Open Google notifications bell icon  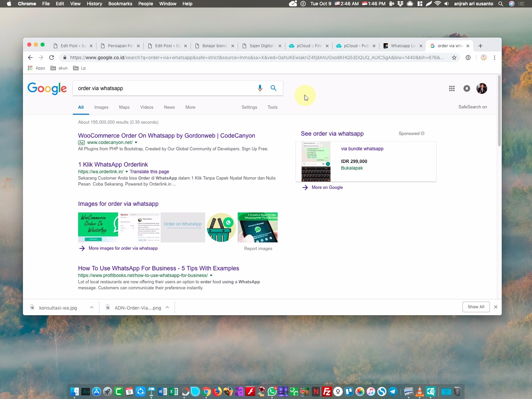(x=467, y=88)
